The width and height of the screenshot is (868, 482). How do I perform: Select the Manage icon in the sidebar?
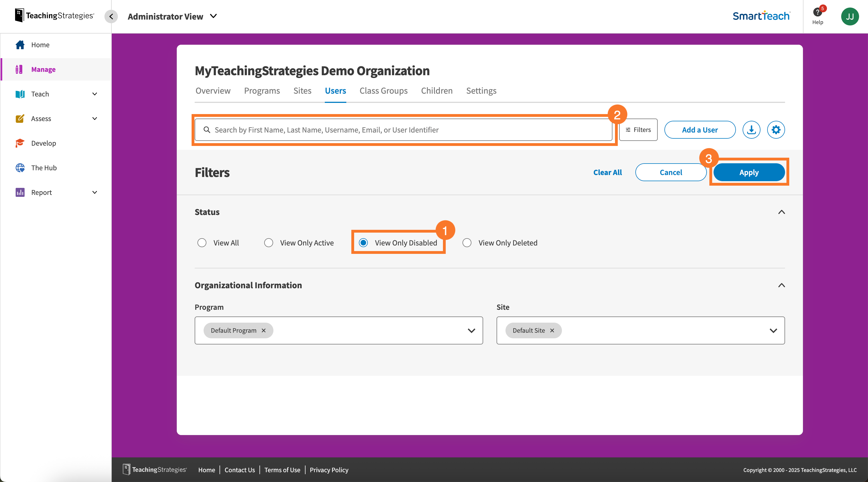point(20,69)
